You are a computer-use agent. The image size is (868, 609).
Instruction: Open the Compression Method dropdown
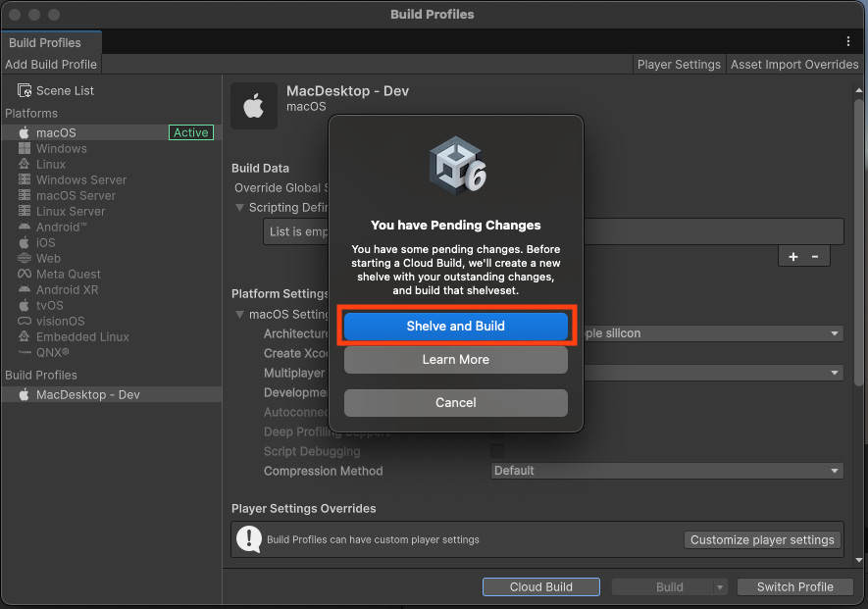[x=667, y=471]
